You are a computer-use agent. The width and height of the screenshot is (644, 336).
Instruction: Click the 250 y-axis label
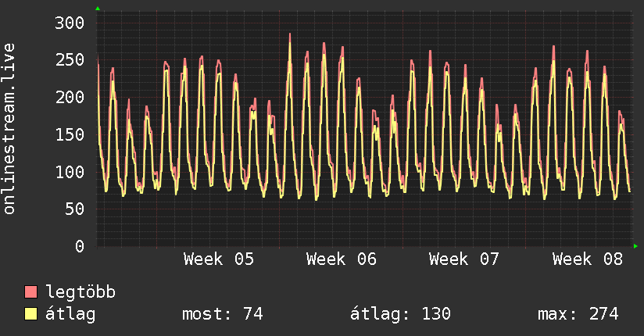(x=70, y=60)
